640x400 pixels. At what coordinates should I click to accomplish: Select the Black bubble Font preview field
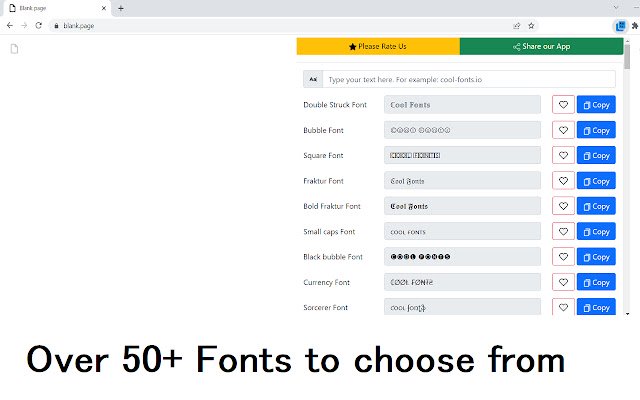tap(462, 257)
